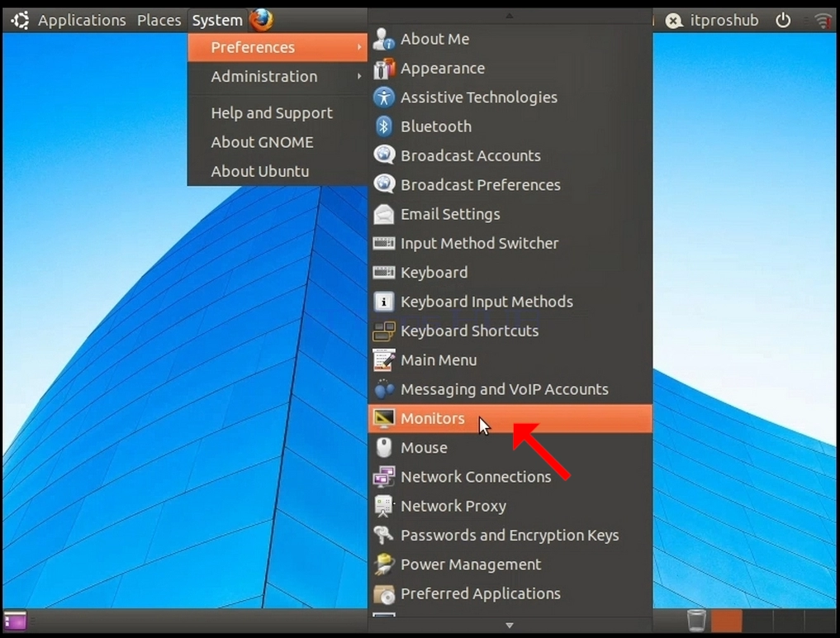Click the power button in top panel

(783, 21)
